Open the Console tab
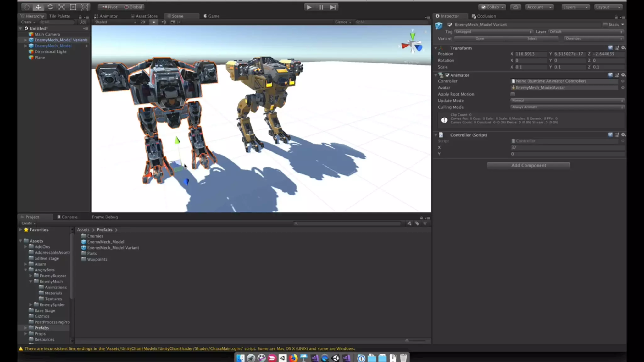 (x=67, y=217)
